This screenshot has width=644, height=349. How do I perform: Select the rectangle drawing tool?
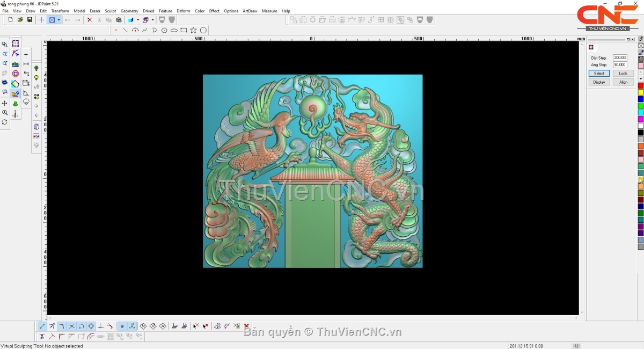tap(184, 30)
